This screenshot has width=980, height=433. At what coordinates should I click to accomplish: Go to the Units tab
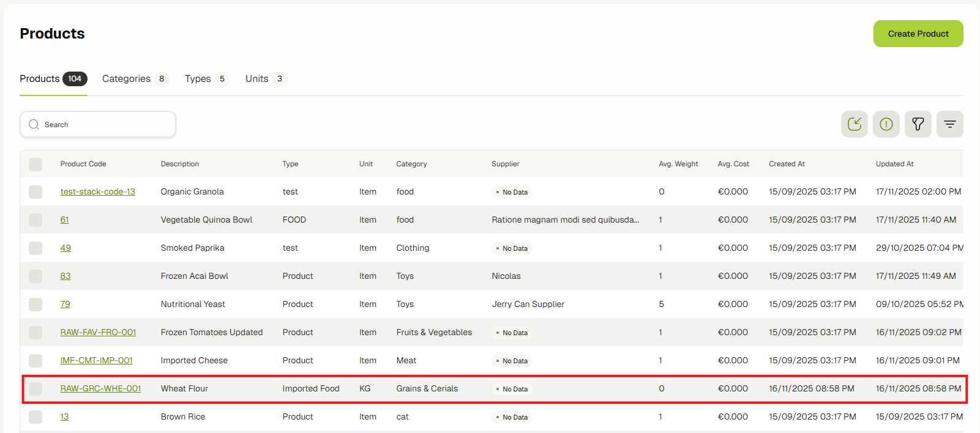click(257, 79)
